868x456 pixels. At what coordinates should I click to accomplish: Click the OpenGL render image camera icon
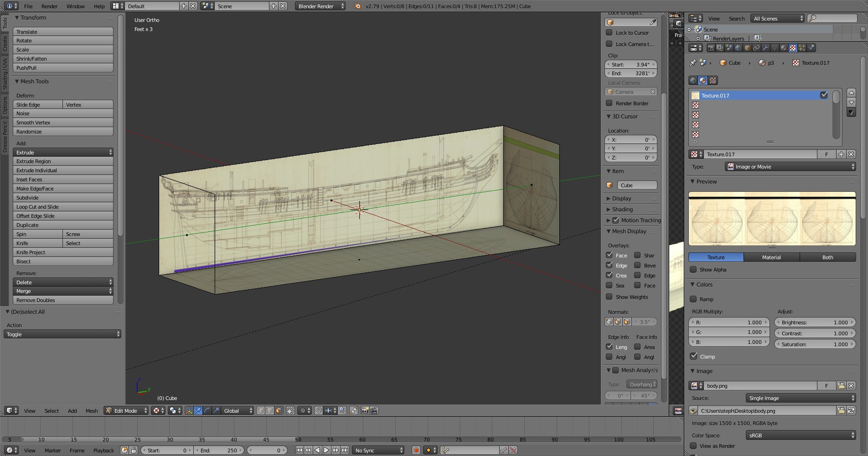(x=365, y=410)
